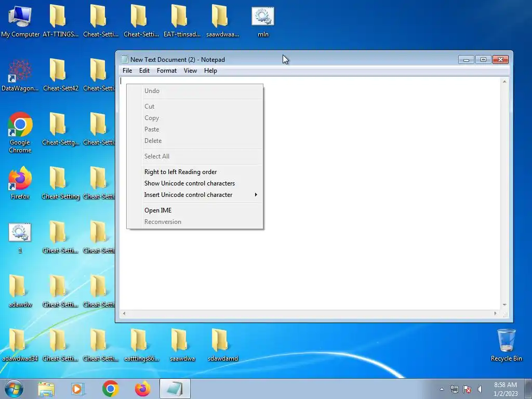Click the taskbar clock showing 8:58 AM

[x=505, y=389]
